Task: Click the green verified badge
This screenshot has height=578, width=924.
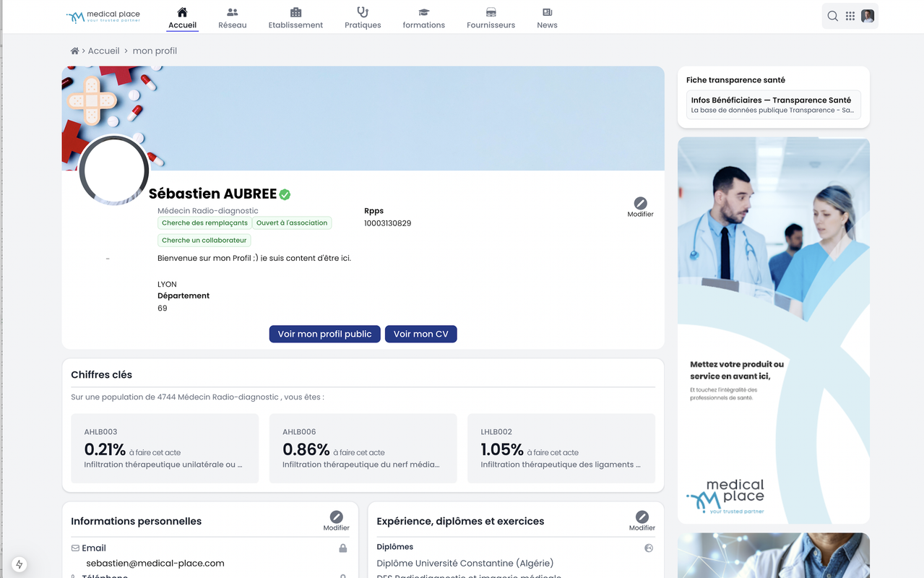Action: [285, 194]
